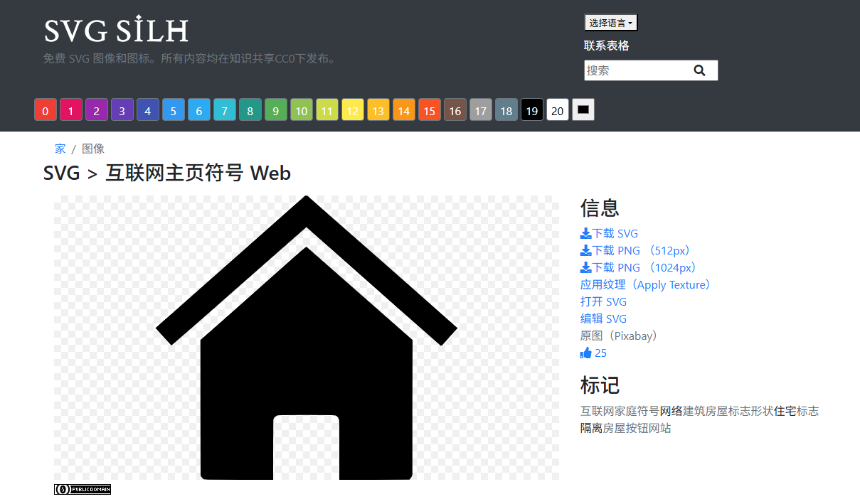Click the 编辑 SVG link

[x=603, y=318]
